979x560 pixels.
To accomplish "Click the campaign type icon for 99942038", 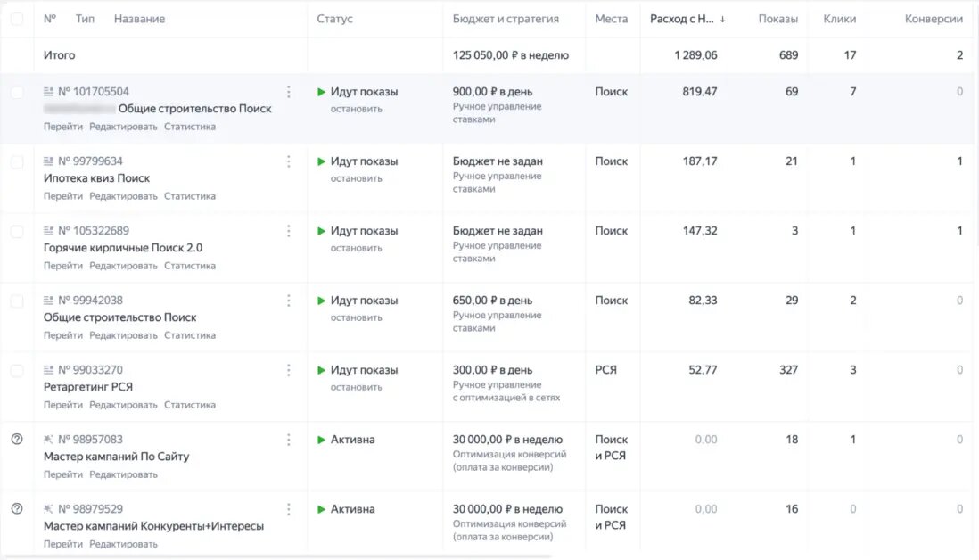I will 49,301.
